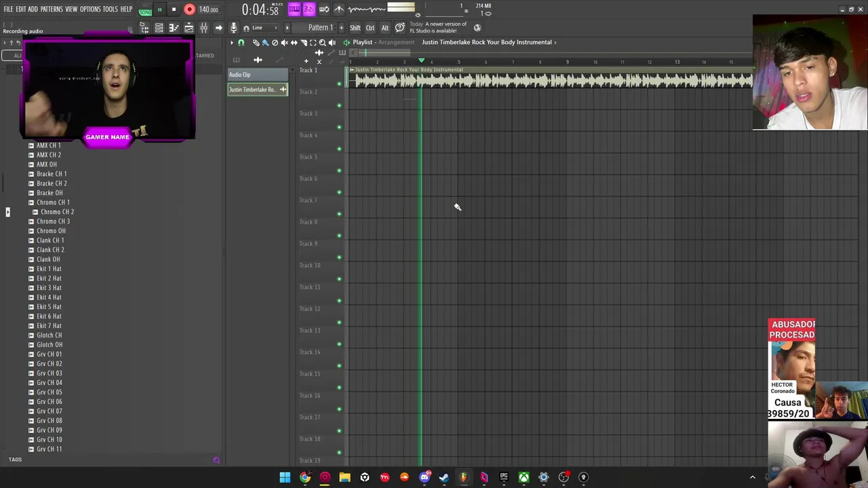868x488 pixels.
Task: Open the ADD menu
Action: click(33, 9)
